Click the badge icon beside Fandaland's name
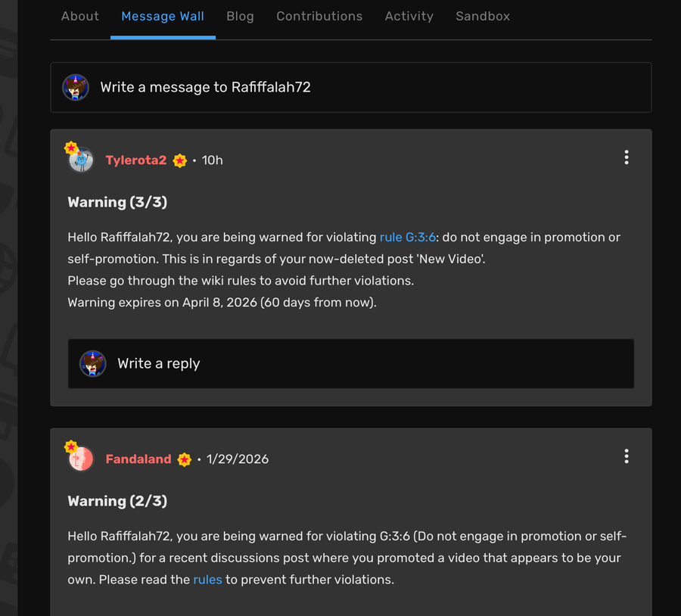Image resolution: width=681 pixels, height=616 pixels. coord(184,459)
